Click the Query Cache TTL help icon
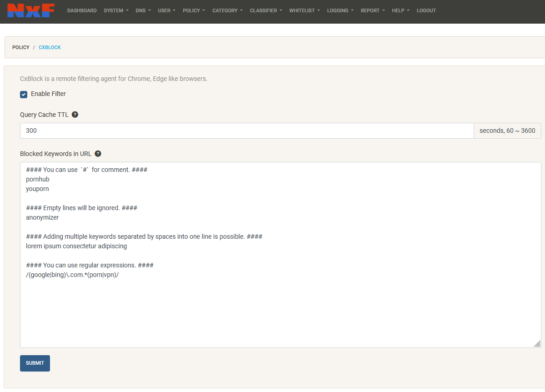 point(75,115)
